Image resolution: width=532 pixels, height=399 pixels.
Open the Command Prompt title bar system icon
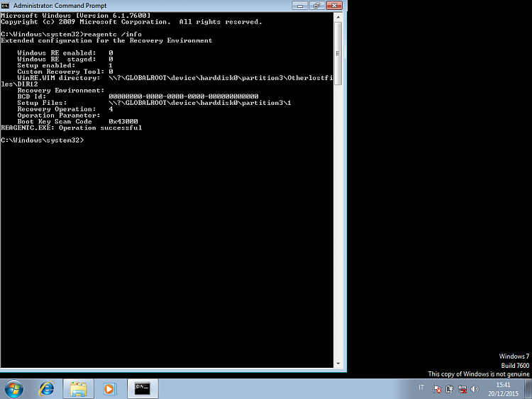click(x=5, y=6)
